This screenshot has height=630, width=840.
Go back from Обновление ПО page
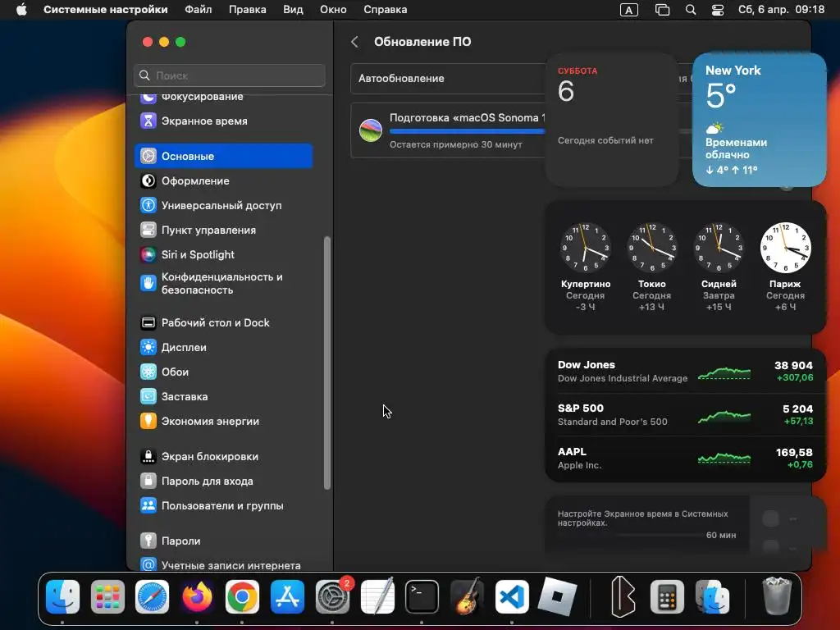pos(354,42)
